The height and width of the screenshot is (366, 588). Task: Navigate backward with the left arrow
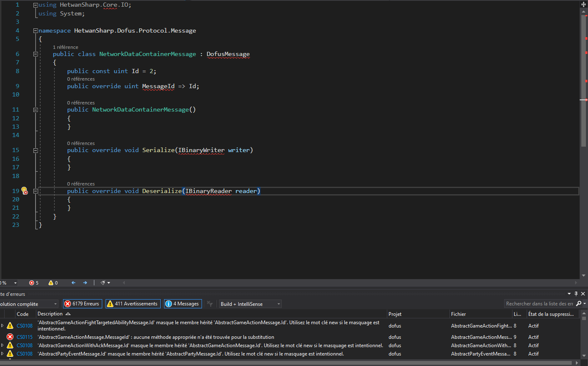(x=73, y=283)
